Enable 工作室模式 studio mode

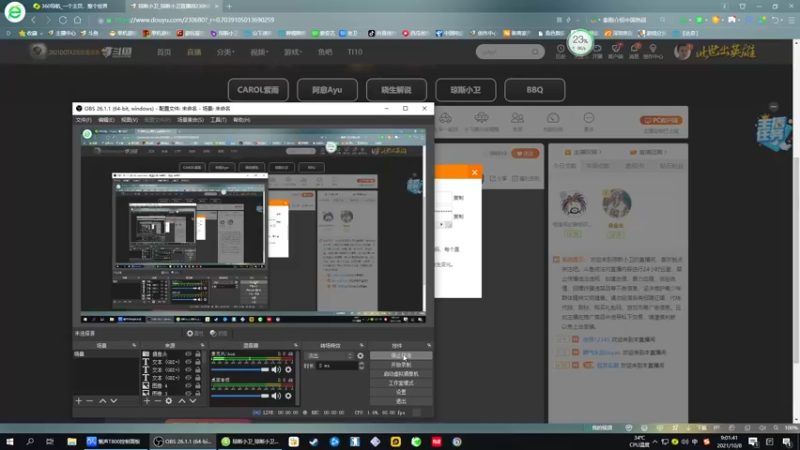pyautogui.click(x=401, y=383)
